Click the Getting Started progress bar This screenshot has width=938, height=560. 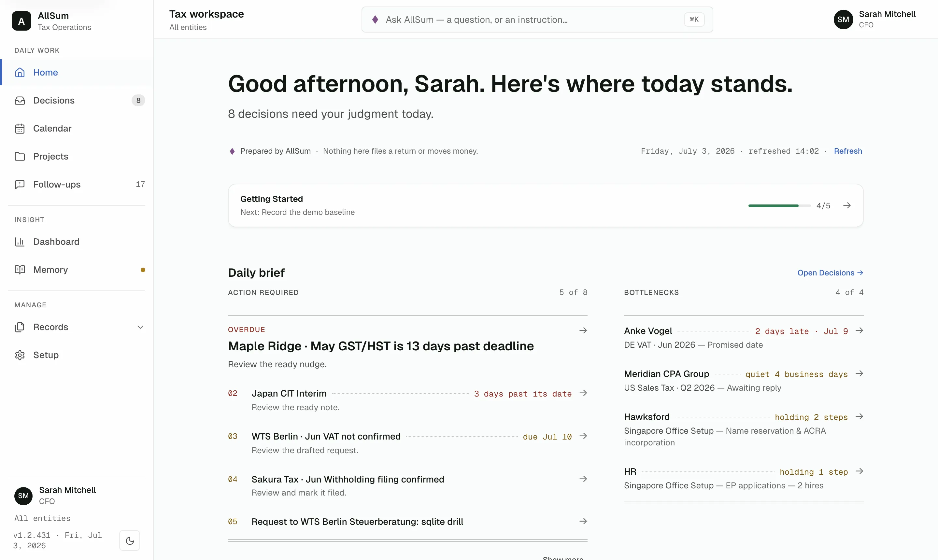pyautogui.click(x=779, y=206)
